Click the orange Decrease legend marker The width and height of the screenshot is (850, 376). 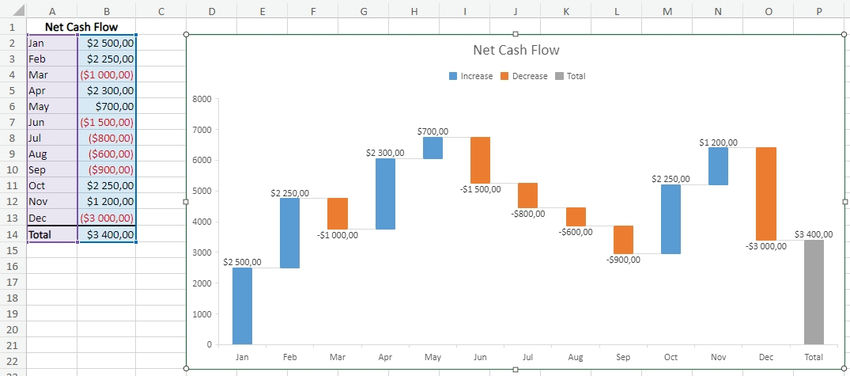[x=504, y=76]
